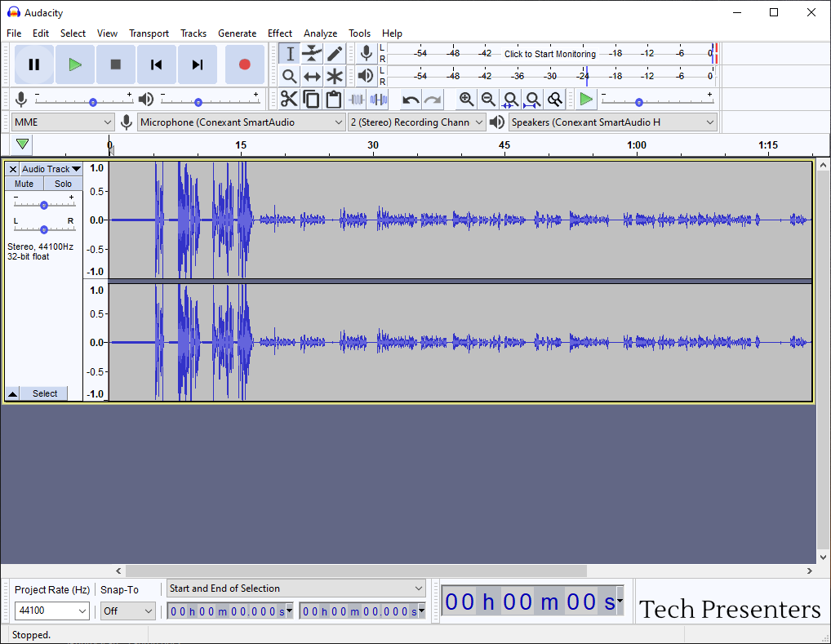The height and width of the screenshot is (644, 831).
Task: Click the Play-at-Speed green button
Action: click(x=586, y=99)
